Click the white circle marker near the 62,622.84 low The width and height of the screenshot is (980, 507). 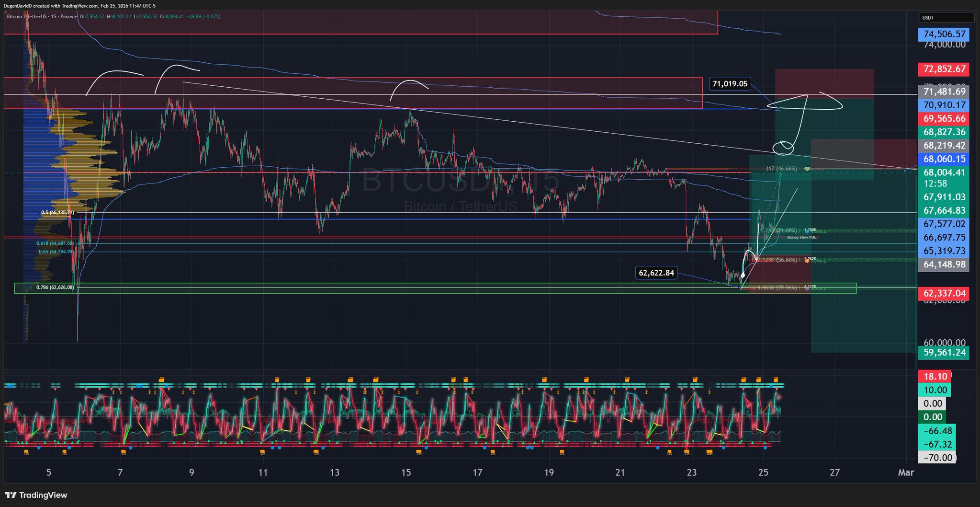743,276
